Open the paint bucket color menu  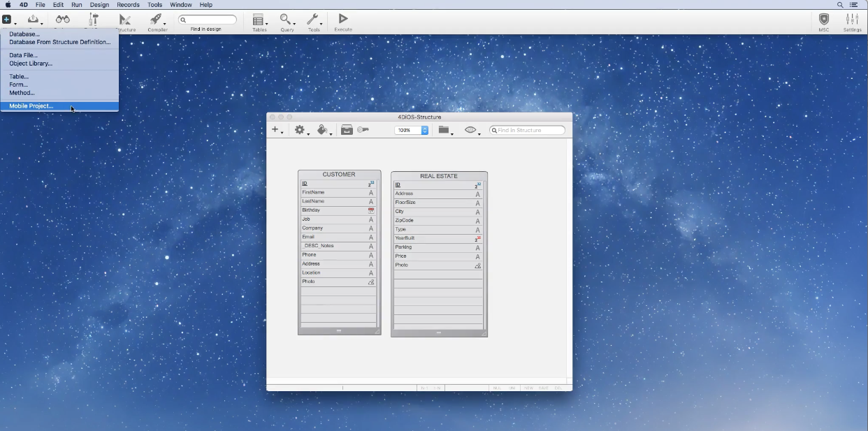[323, 130]
